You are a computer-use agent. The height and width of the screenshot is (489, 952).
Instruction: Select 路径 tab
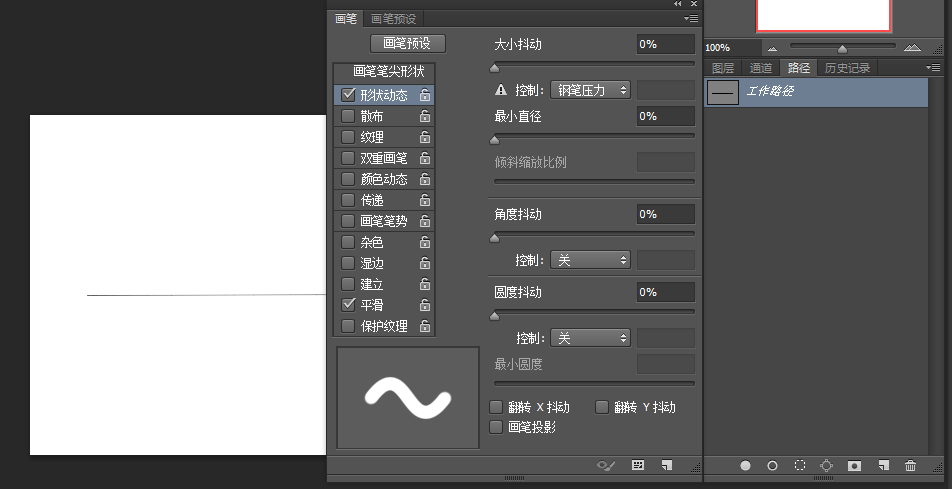point(798,68)
